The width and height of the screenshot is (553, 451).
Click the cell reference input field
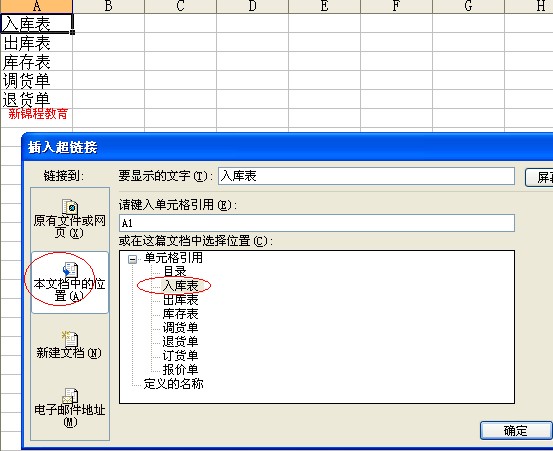point(317,223)
